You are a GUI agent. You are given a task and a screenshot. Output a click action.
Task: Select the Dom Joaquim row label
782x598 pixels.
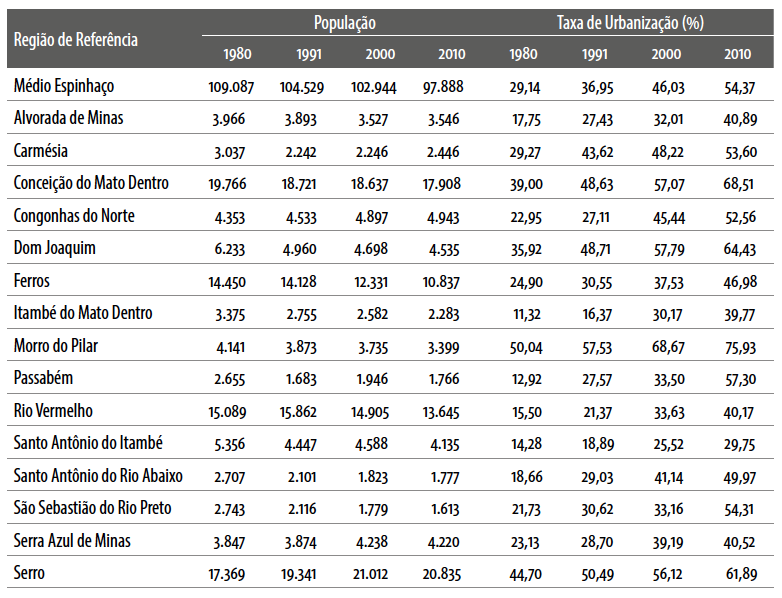(x=55, y=248)
